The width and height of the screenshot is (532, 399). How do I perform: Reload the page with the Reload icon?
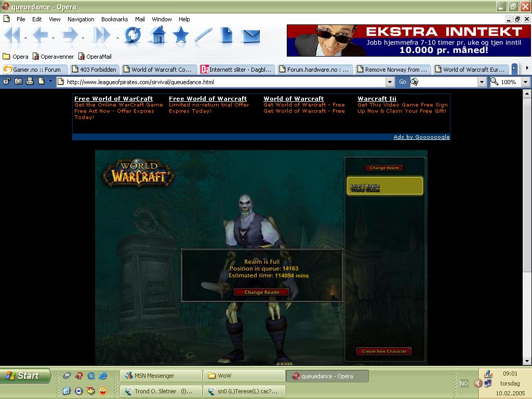pyautogui.click(x=132, y=35)
